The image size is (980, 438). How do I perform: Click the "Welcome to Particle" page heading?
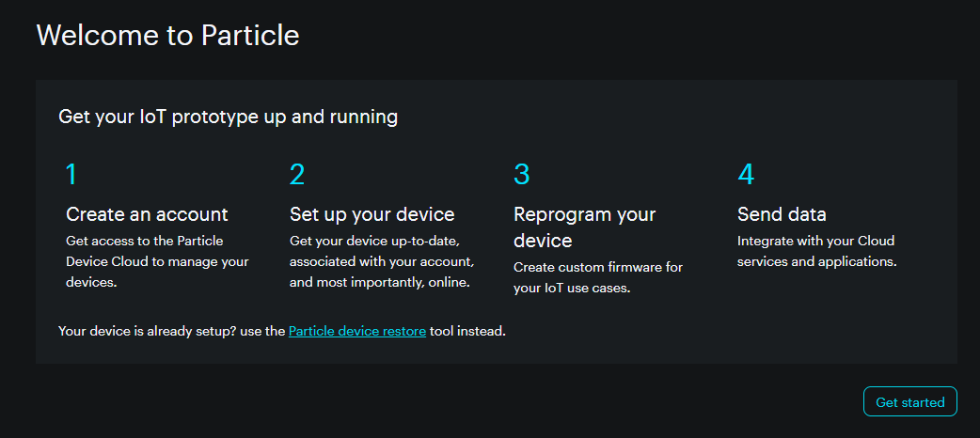click(x=167, y=36)
